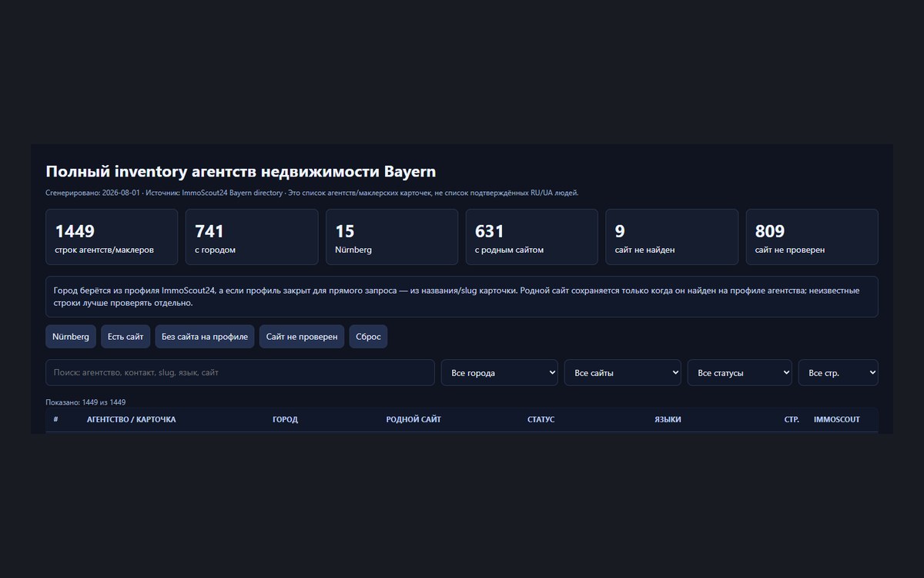Click the 'Показано: 1449 из 1449' counter text

point(85,402)
